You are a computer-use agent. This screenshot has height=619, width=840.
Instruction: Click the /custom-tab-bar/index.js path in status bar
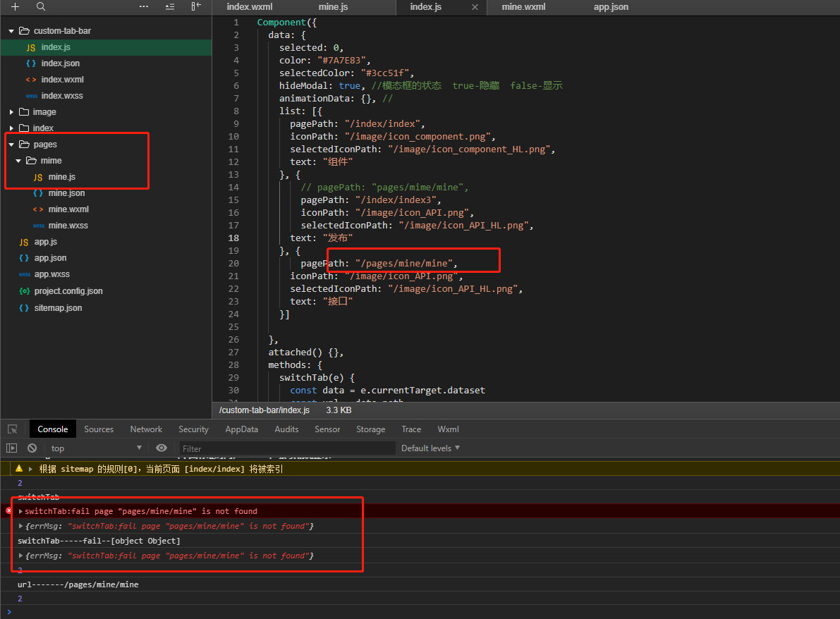pyautogui.click(x=264, y=410)
